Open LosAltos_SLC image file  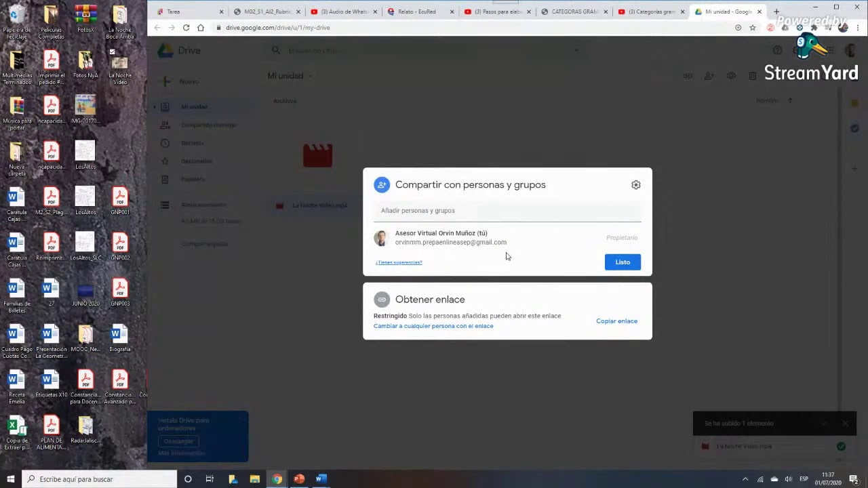85,247
